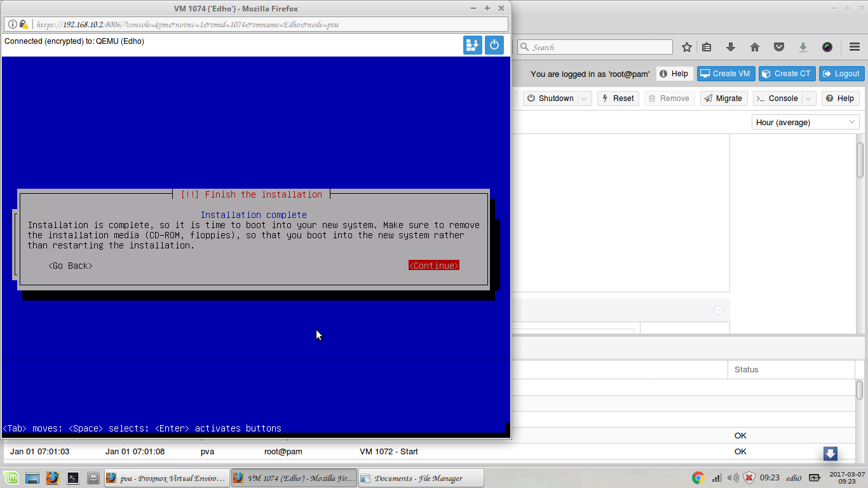Viewport: 868px width, 488px height.
Task: Click the noVNC power control icon
Action: coord(494,45)
